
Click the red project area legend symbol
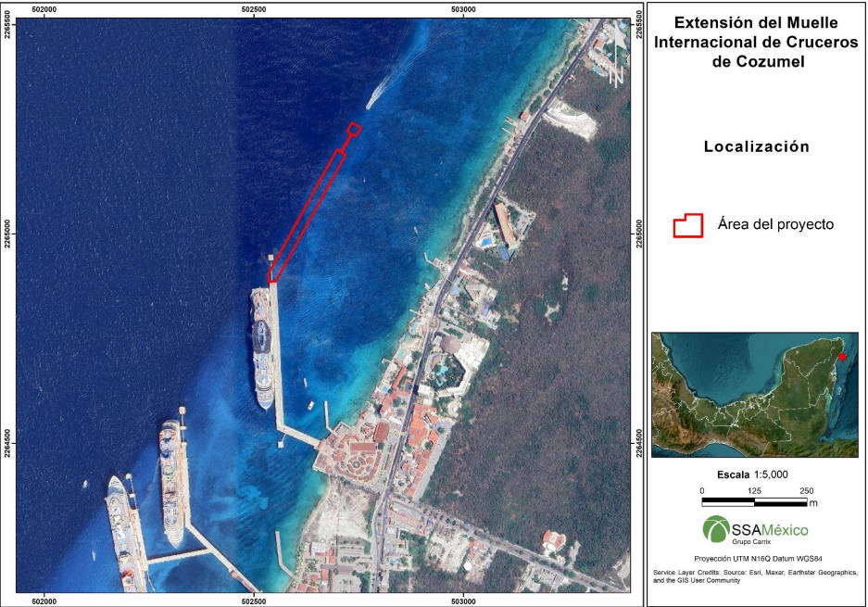[690, 225]
